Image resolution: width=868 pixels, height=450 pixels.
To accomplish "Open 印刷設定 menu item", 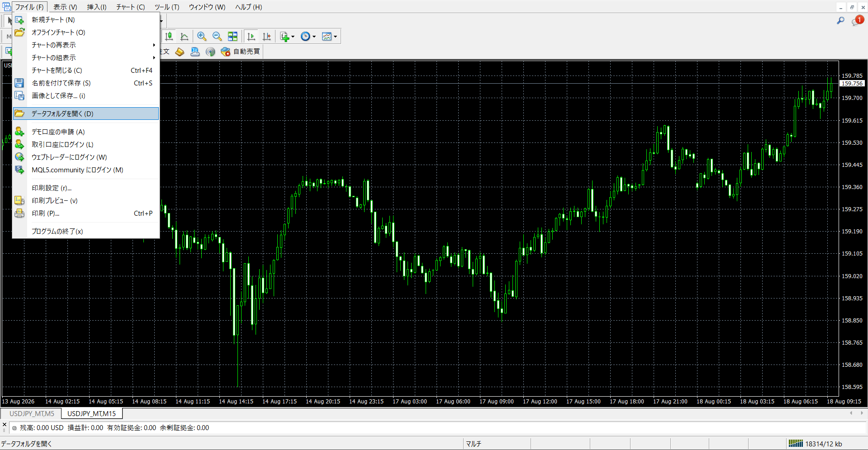I will [86, 188].
